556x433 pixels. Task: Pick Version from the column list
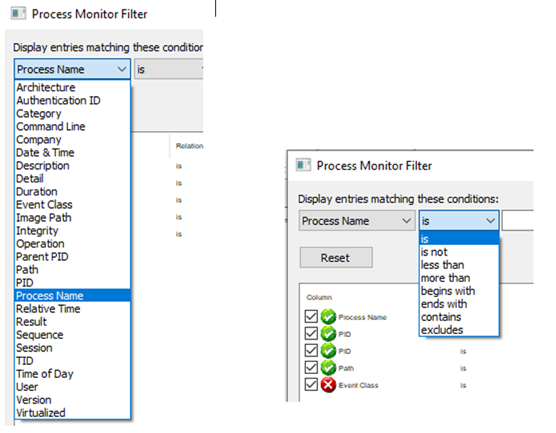[72, 400]
